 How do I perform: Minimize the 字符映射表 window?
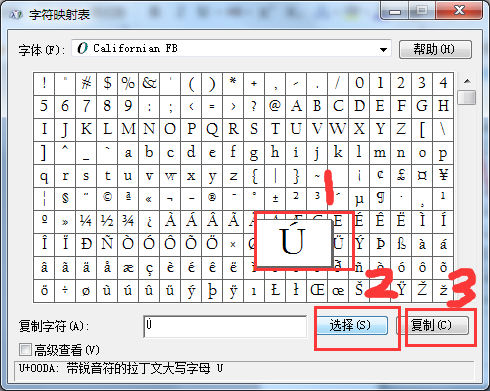(395, 11)
